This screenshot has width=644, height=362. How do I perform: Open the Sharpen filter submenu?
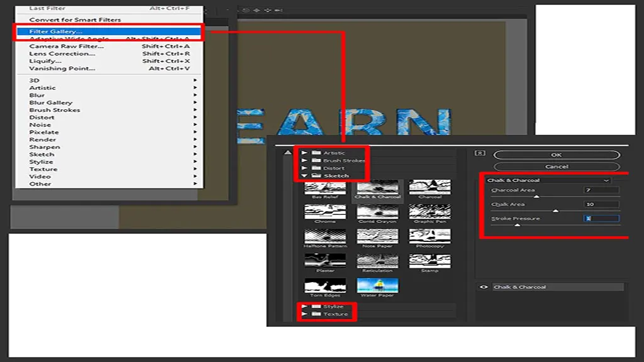(x=109, y=147)
